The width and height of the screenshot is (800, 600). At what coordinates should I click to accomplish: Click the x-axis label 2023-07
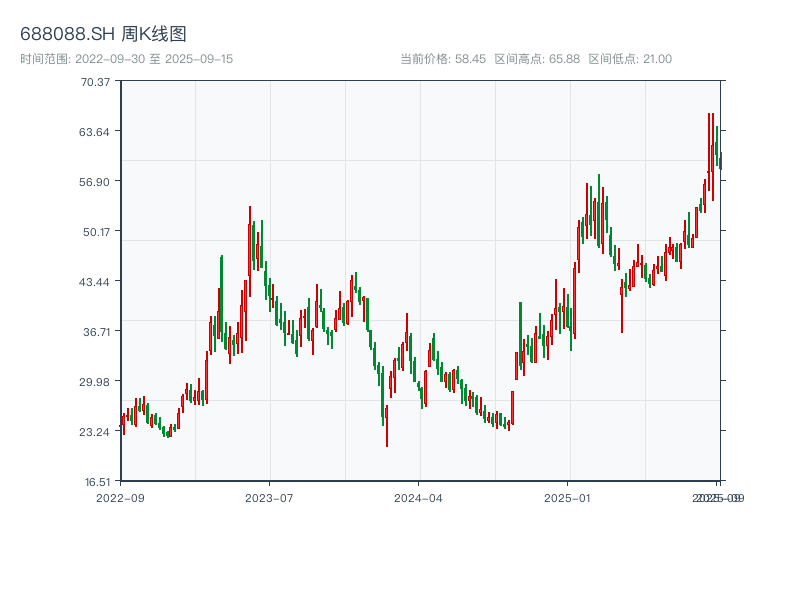coord(269,498)
